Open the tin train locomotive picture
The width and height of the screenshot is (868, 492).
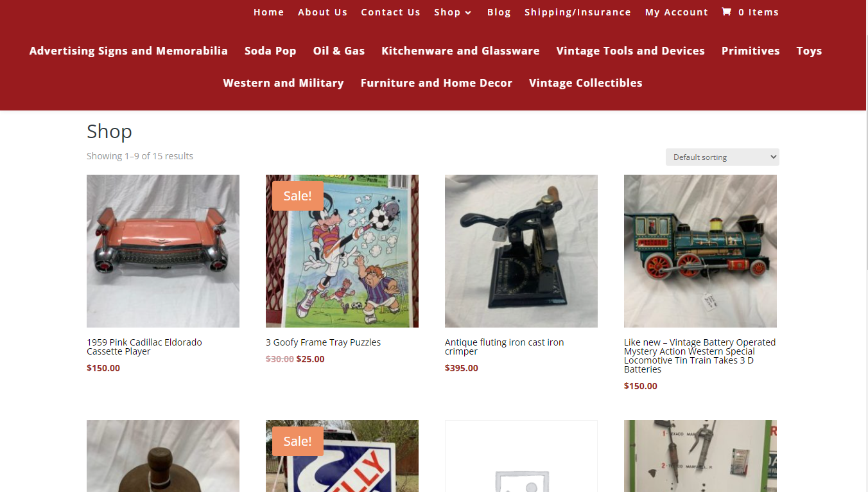tap(700, 251)
